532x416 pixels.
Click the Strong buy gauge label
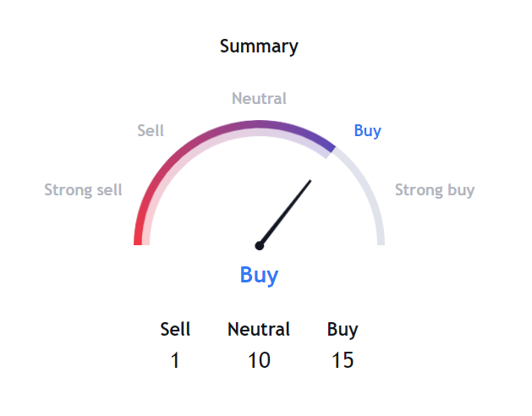(x=435, y=190)
